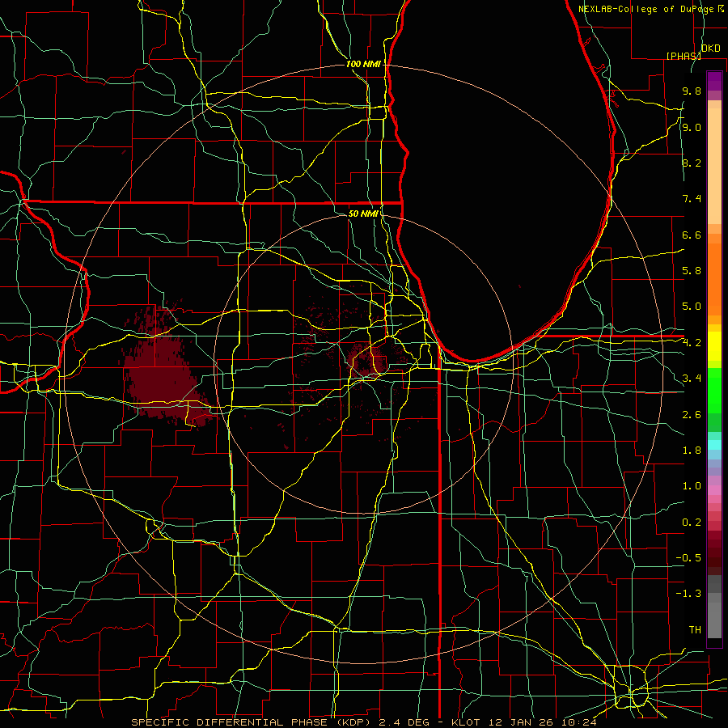Click the 2.6 color scale value

[x=692, y=415]
